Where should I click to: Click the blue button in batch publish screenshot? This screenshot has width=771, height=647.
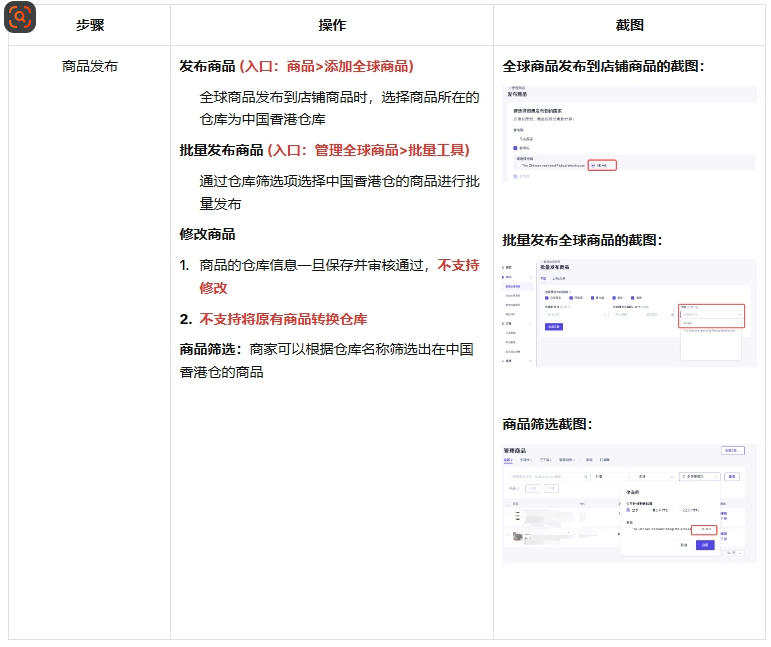tap(554, 326)
